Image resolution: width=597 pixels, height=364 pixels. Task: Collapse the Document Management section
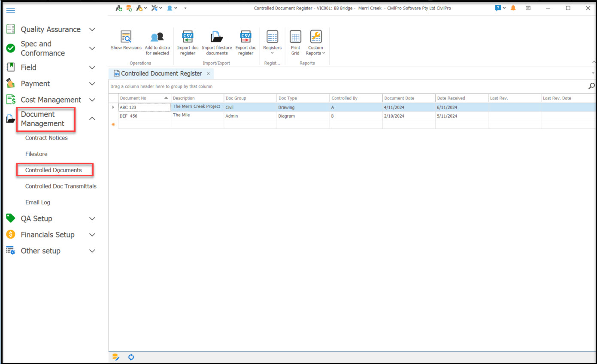pyautogui.click(x=92, y=119)
